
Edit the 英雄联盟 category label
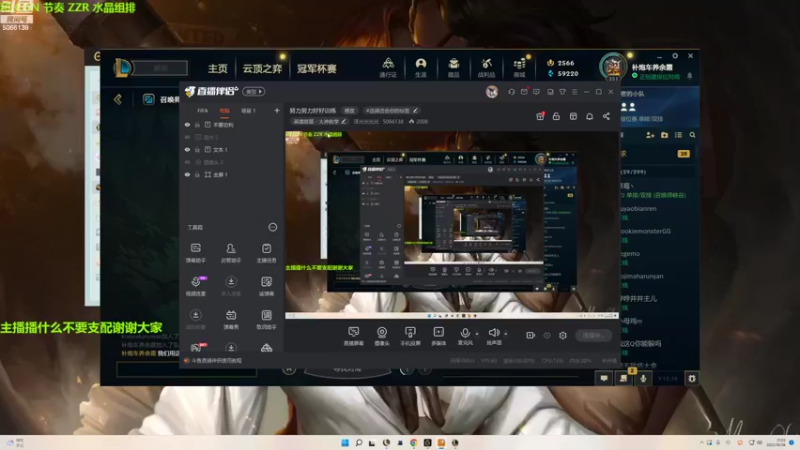click(x=319, y=121)
